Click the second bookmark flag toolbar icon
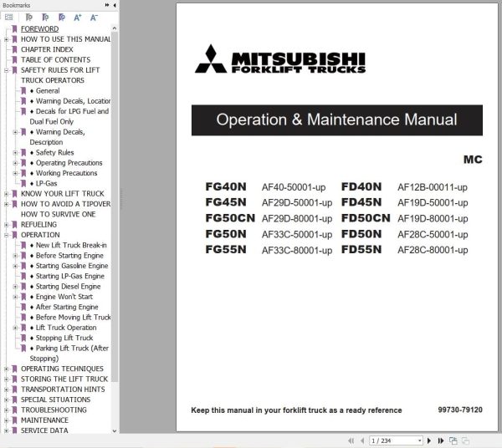502x448 pixels. (x=45, y=18)
